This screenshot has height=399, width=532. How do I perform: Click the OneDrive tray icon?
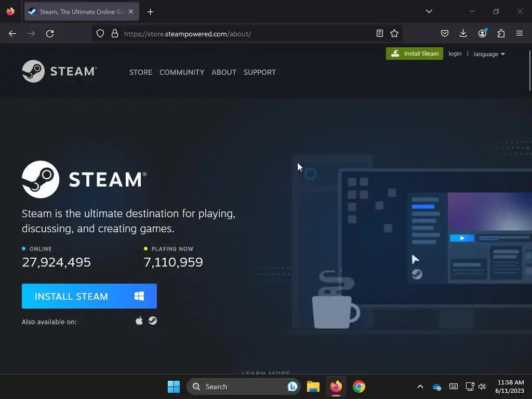coord(437,387)
